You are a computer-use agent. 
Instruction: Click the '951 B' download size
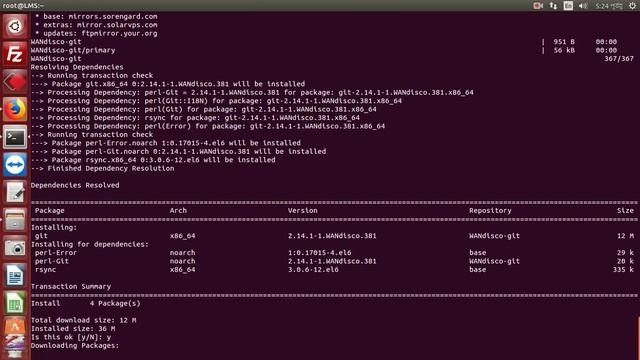564,42
